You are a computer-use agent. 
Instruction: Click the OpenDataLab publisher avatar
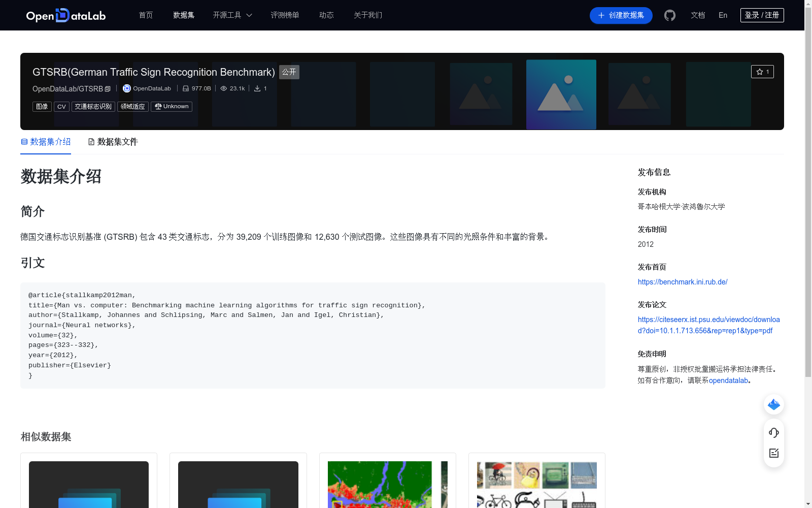127,88
